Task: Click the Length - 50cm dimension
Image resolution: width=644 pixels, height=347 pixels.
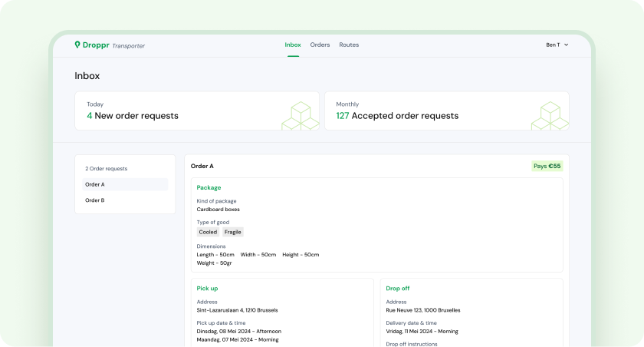Action: click(x=215, y=255)
